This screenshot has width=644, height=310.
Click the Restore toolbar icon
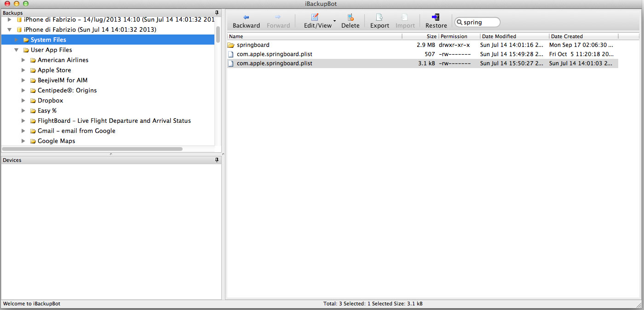pos(436,17)
